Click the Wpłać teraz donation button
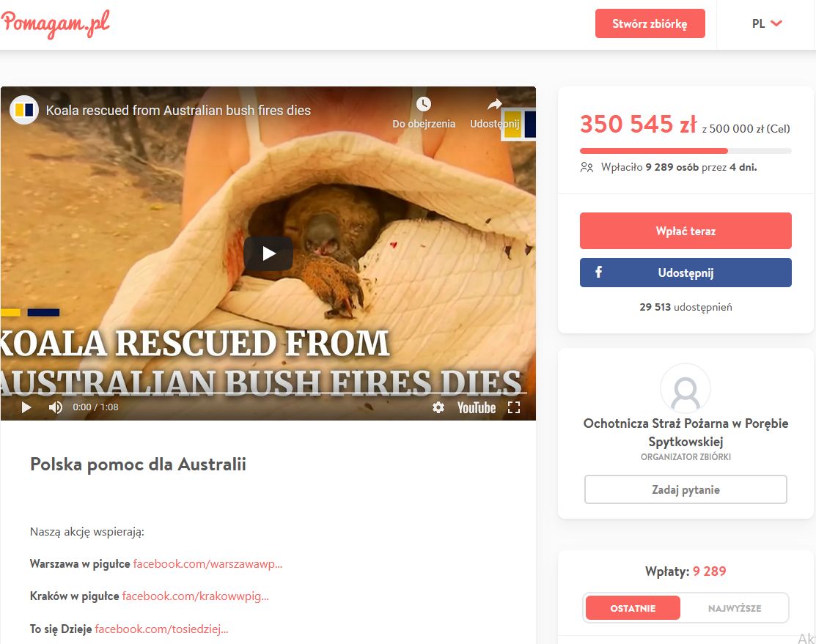The height and width of the screenshot is (644, 816). pos(685,231)
